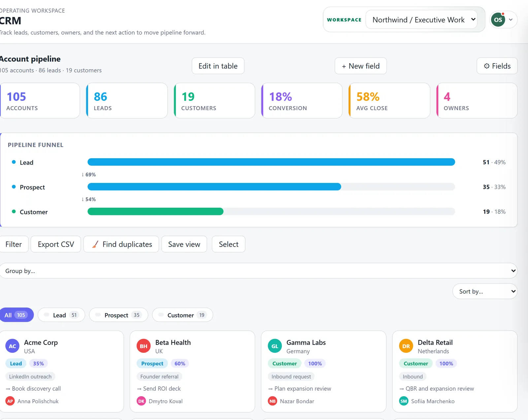
Task: Click the 60% badge on Beta Health
Action: [x=180, y=364]
